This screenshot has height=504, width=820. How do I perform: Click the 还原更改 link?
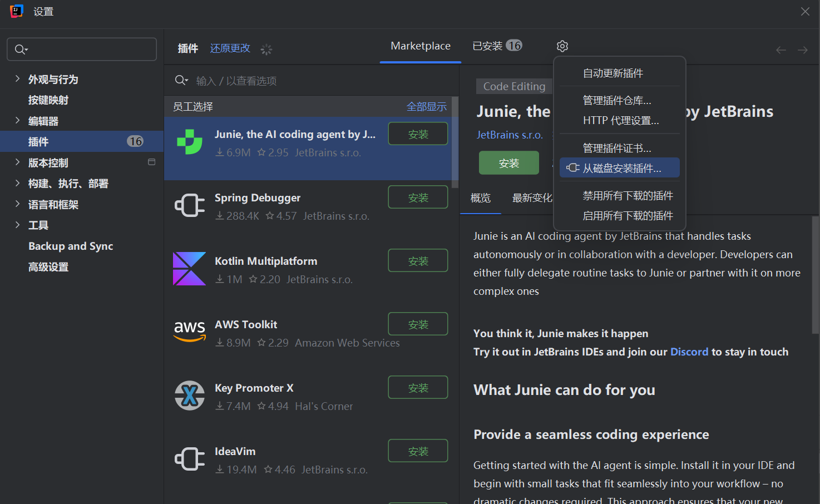230,48
